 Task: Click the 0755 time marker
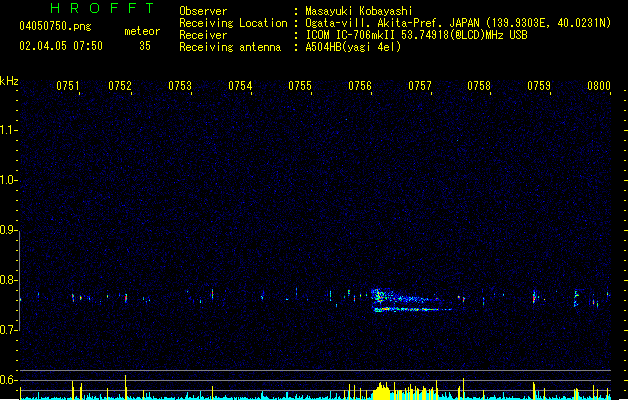[x=300, y=86]
